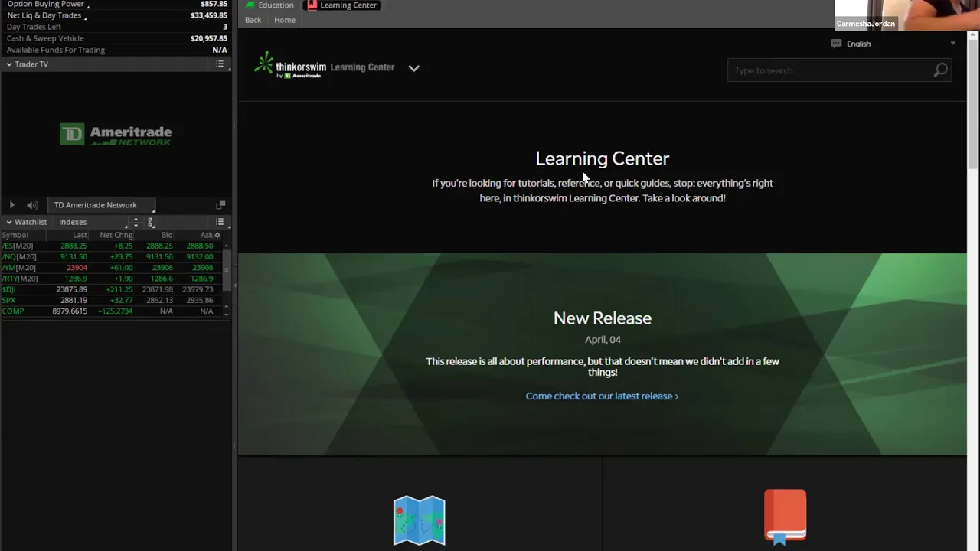Go to Learning Center Home
This screenshot has width=980, height=551.
point(285,20)
